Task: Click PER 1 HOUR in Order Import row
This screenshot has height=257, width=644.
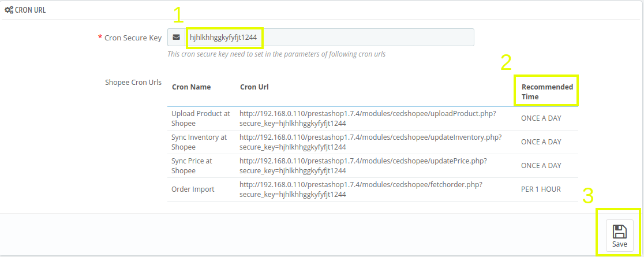Action: pos(541,189)
